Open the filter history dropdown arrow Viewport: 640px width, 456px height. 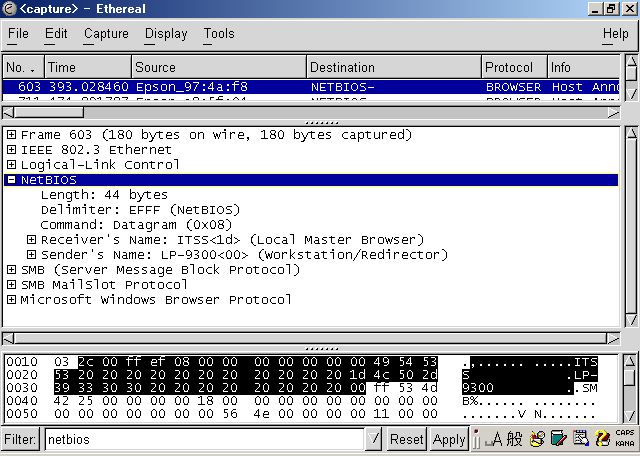coord(373,439)
